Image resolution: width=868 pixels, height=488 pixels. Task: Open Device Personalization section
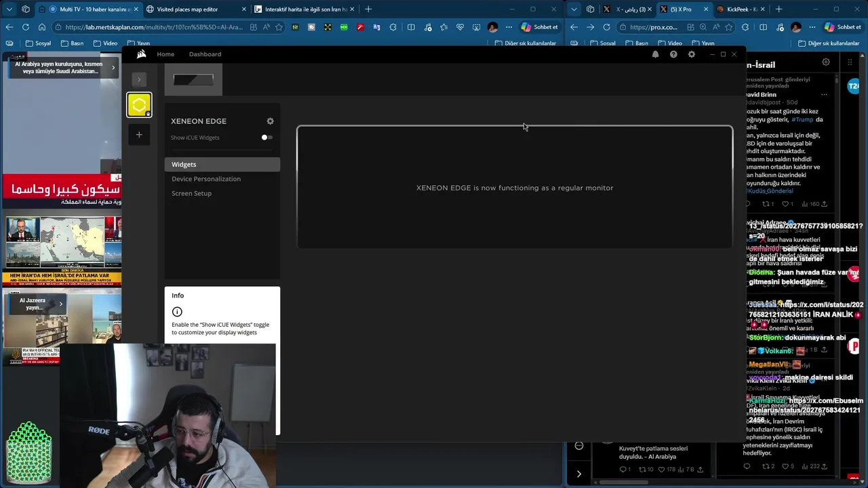206,179
